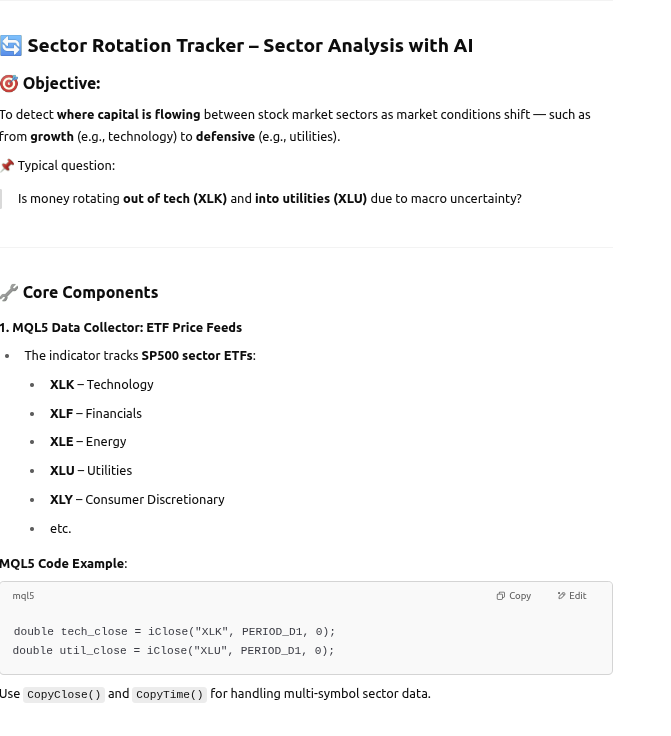Click the Core Components heading text
This screenshot has width=671, height=736.
[x=90, y=293]
